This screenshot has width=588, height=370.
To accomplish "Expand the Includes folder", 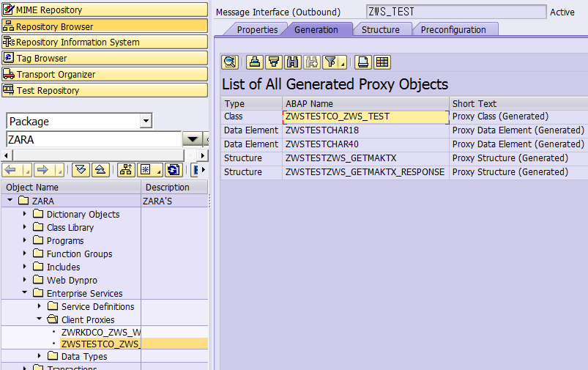I will 25,267.
